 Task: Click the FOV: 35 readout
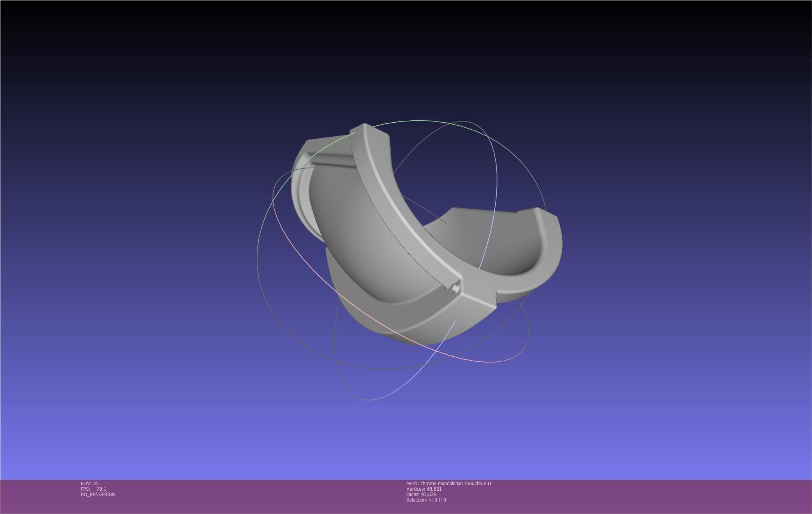pyautogui.click(x=90, y=484)
